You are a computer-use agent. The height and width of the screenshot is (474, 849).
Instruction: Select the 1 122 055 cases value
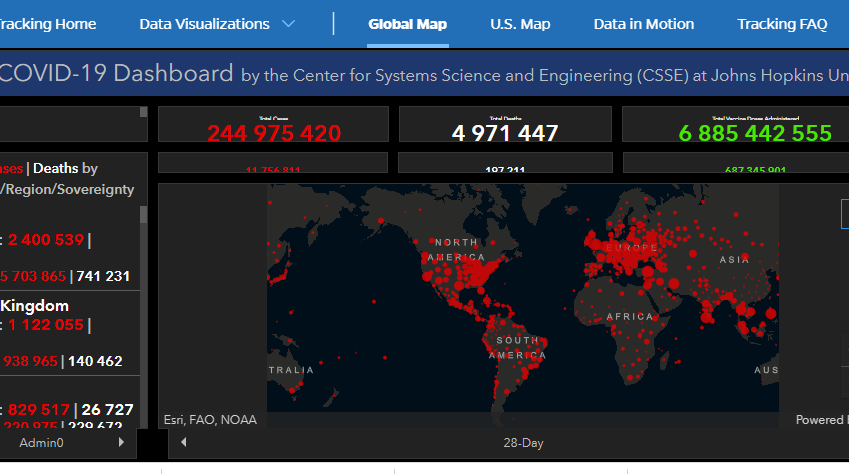pyautogui.click(x=46, y=325)
